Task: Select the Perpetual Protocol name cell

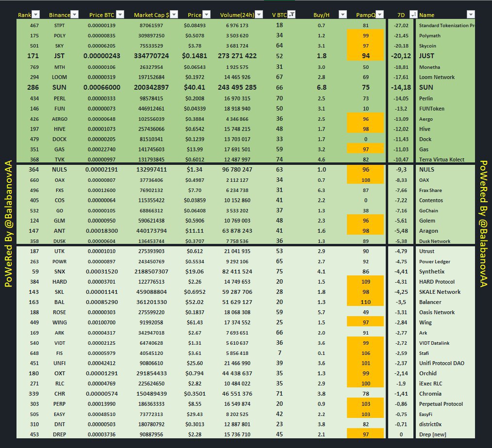Action: pos(441,404)
